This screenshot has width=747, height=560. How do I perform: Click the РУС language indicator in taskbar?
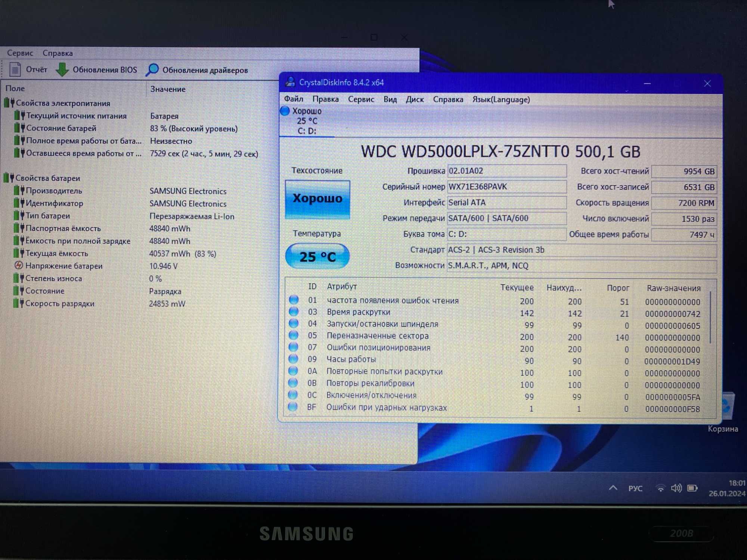[x=635, y=488]
